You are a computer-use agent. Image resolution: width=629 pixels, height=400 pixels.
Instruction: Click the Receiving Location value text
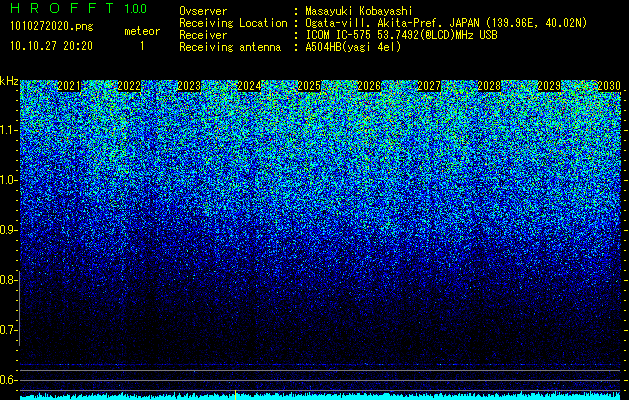446,23
